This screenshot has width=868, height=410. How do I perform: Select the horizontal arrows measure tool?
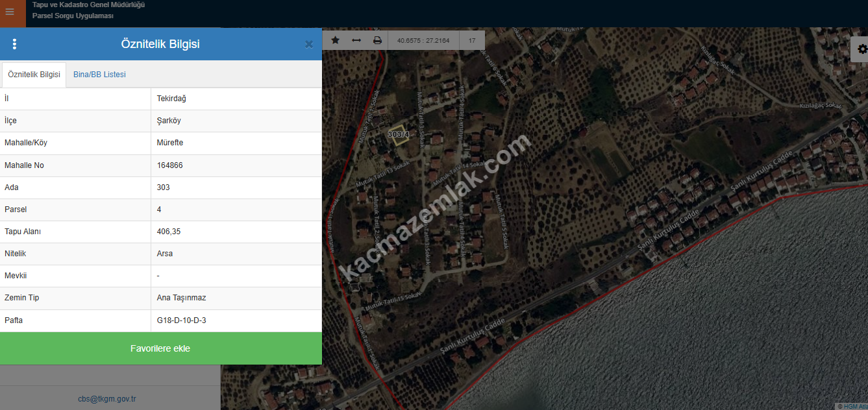pyautogui.click(x=356, y=40)
